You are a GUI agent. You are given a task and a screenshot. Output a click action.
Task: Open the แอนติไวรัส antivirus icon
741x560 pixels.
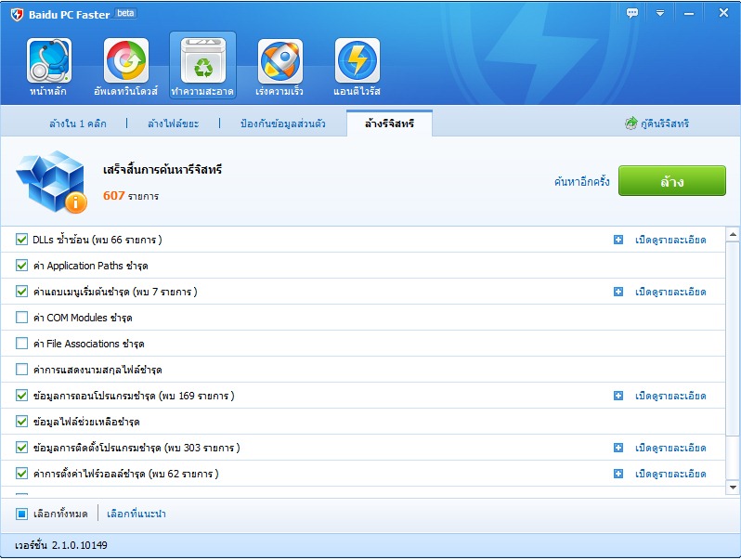click(357, 61)
